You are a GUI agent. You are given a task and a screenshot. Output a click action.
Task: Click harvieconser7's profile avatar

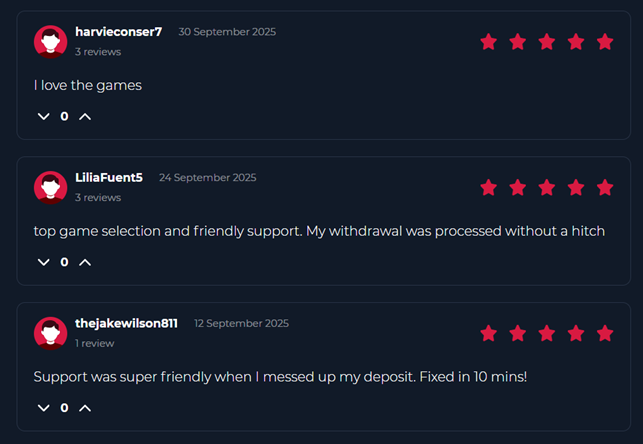coord(50,41)
